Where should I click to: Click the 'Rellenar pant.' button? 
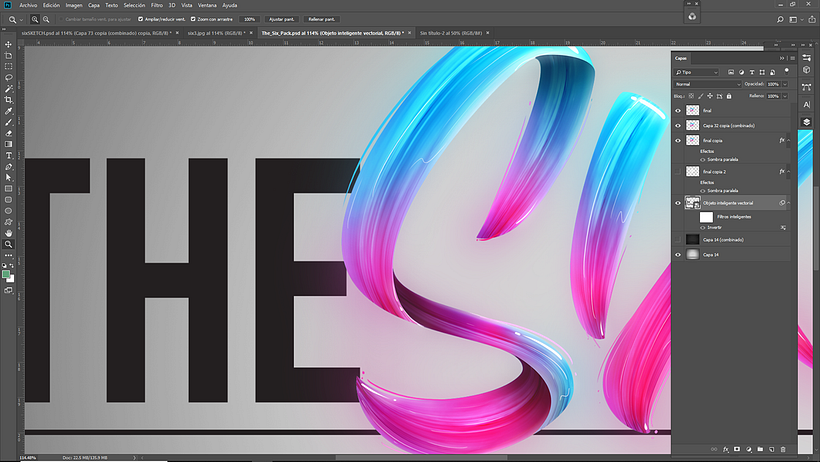[324, 19]
